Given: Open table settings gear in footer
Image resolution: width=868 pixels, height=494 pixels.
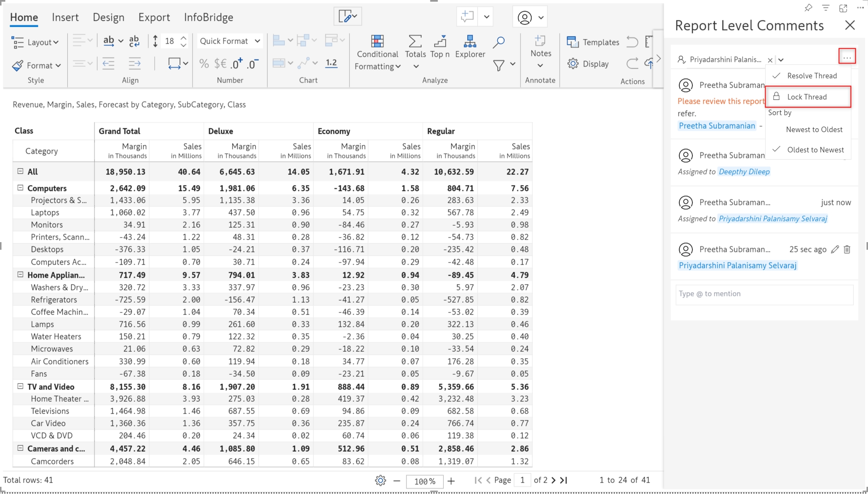Looking at the screenshot, I should tap(380, 480).
